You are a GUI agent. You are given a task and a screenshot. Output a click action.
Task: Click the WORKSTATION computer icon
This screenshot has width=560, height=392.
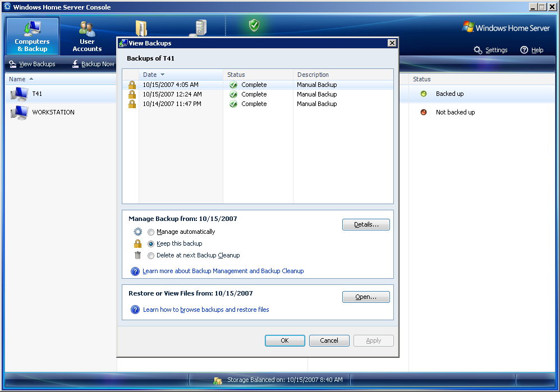[19, 113]
